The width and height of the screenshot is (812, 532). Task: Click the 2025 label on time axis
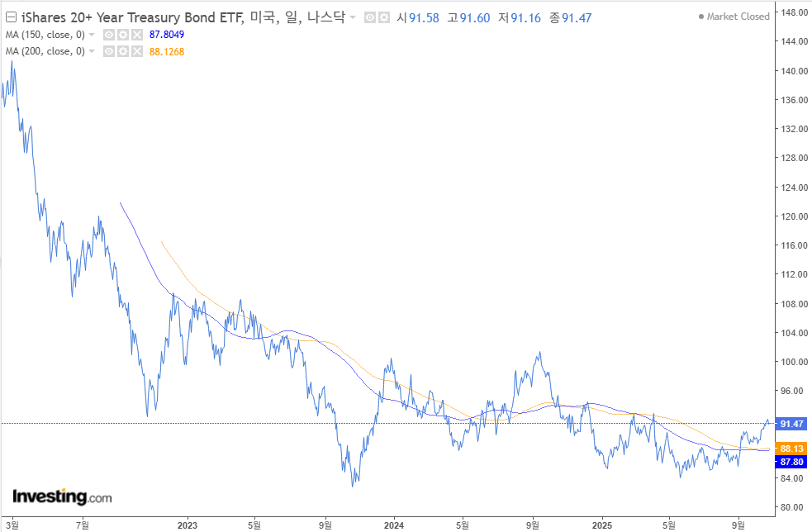click(x=601, y=525)
